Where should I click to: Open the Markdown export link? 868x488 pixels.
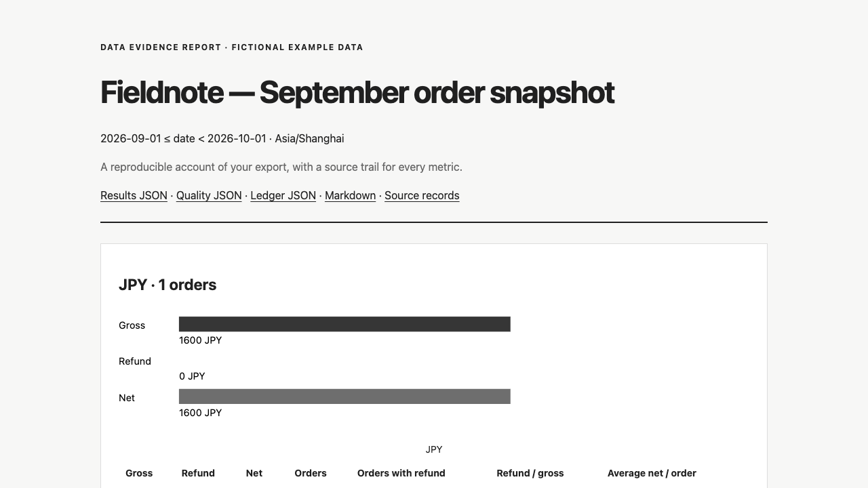pyautogui.click(x=350, y=195)
